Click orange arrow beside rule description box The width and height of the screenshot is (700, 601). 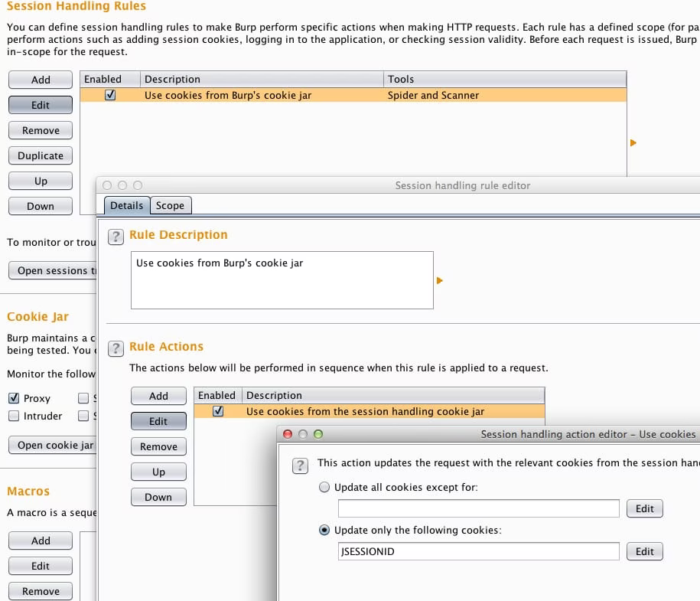[x=440, y=281]
